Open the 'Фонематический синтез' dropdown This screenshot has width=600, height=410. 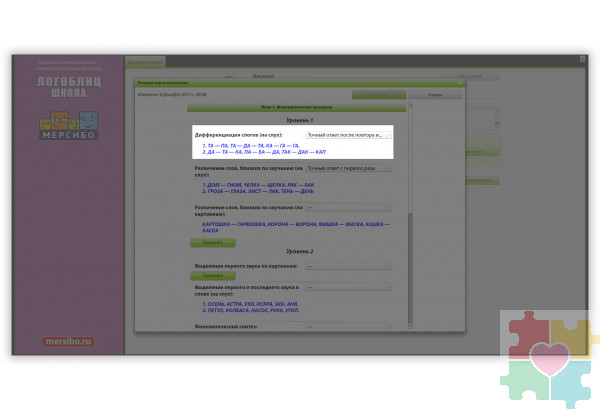[347, 326]
